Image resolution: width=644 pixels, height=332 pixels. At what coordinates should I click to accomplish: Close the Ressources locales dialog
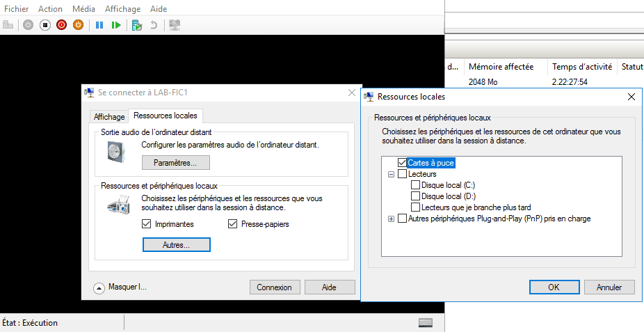click(631, 97)
